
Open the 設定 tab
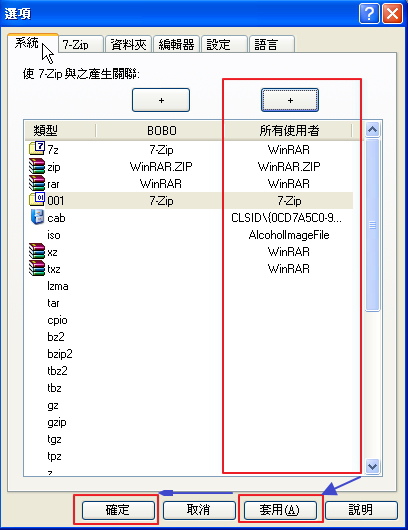tap(224, 45)
